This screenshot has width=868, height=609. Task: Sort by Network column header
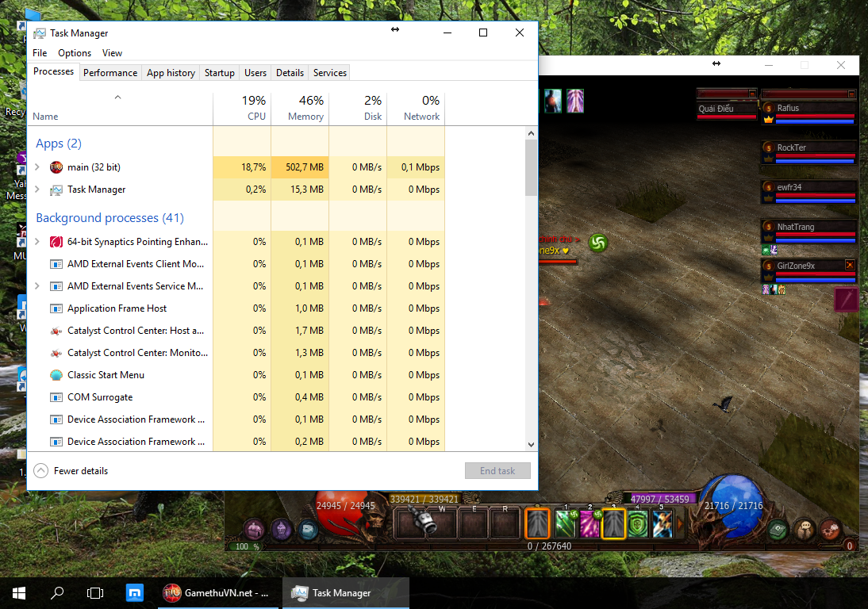416,109
